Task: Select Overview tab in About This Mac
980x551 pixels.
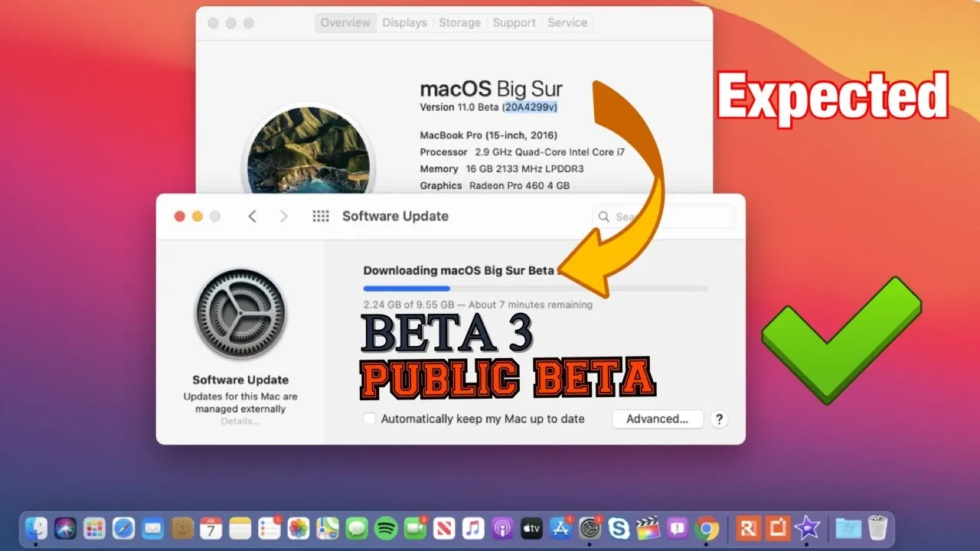Action: click(x=345, y=23)
